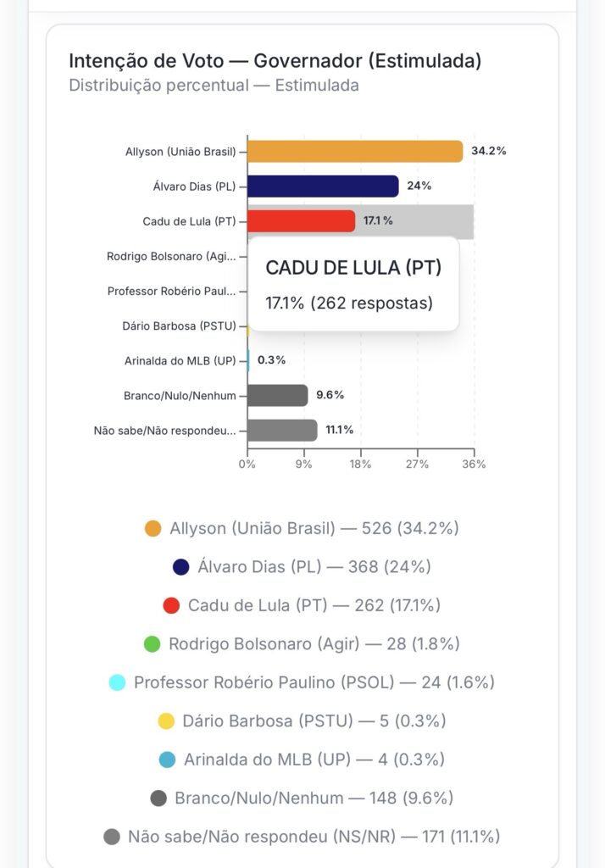Toggle Álvaro Dias (PL) — 368 legend entry
Screen dimensions: 605x868
[314, 567]
